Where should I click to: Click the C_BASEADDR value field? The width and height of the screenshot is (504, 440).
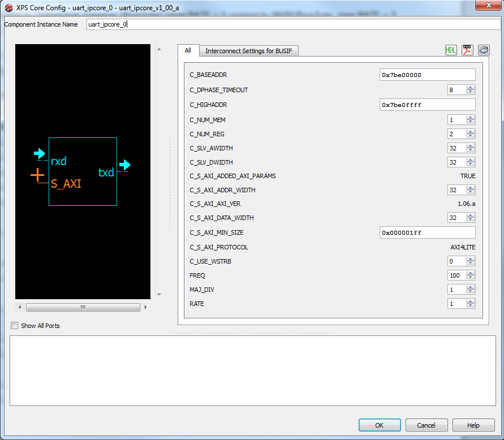coord(427,75)
